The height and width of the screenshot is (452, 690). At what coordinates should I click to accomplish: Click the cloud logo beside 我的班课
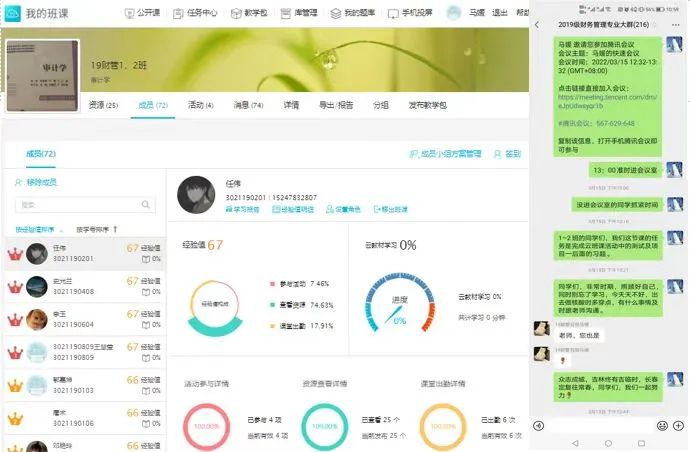tap(13, 14)
